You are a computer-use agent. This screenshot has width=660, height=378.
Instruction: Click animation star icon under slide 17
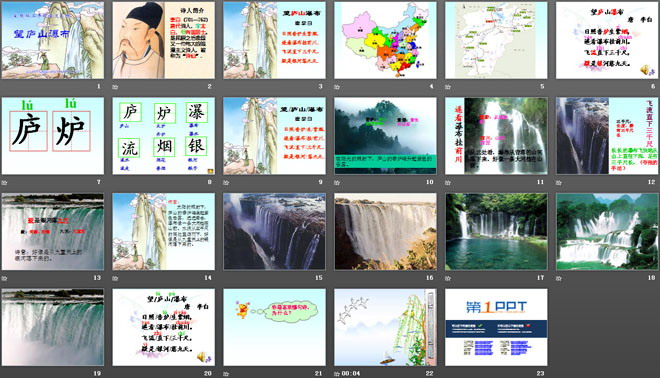tap(448, 278)
